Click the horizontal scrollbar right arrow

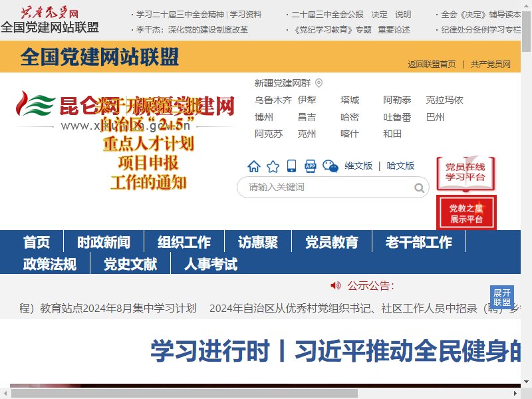pos(516,394)
